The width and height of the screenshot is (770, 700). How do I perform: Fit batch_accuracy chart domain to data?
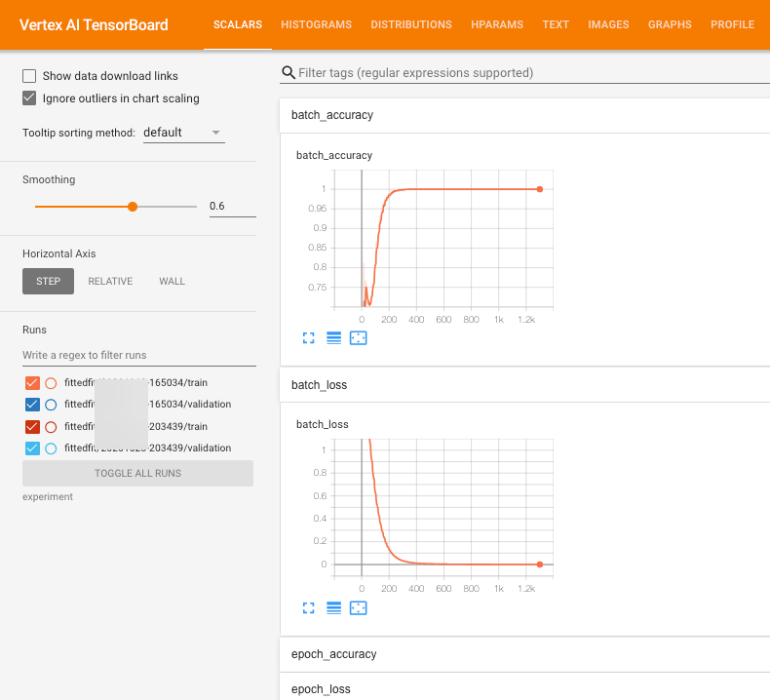pyautogui.click(x=358, y=338)
